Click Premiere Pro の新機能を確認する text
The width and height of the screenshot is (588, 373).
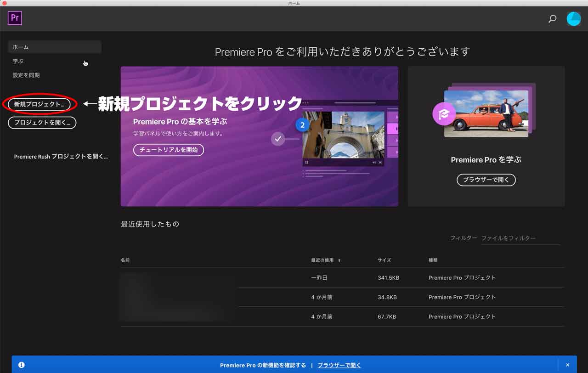click(263, 366)
